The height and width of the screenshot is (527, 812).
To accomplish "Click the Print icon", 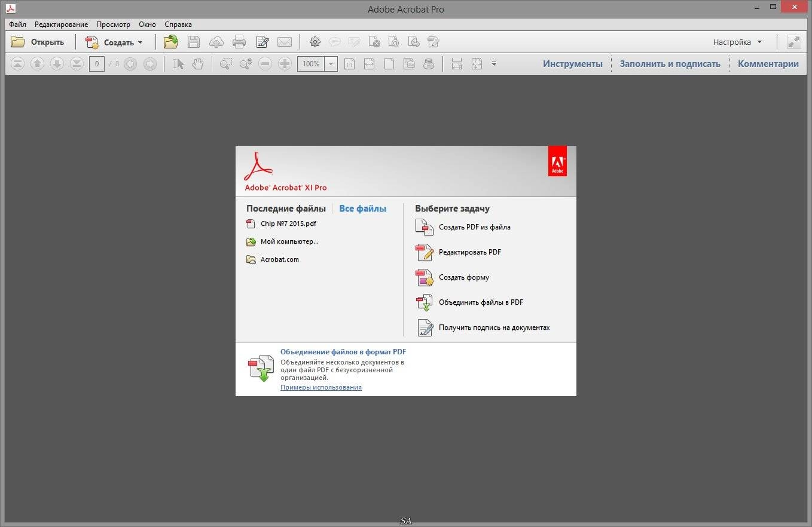I will (239, 42).
